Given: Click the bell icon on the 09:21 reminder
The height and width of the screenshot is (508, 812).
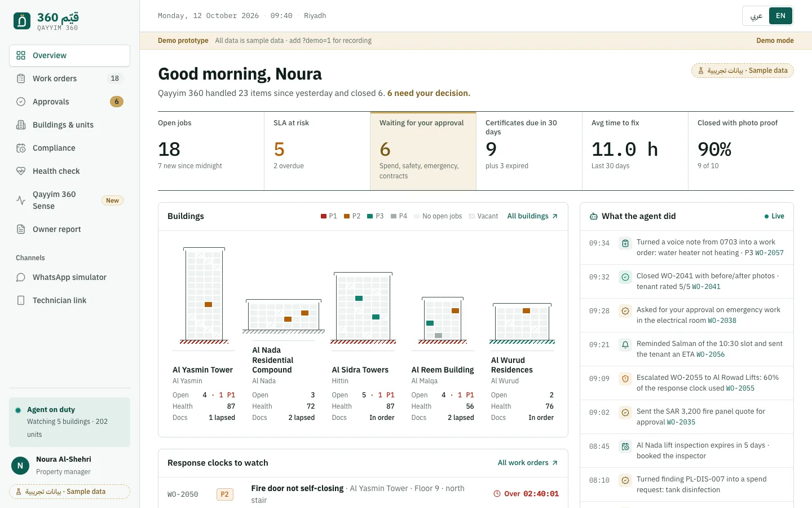Looking at the screenshot, I should (x=625, y=345).
